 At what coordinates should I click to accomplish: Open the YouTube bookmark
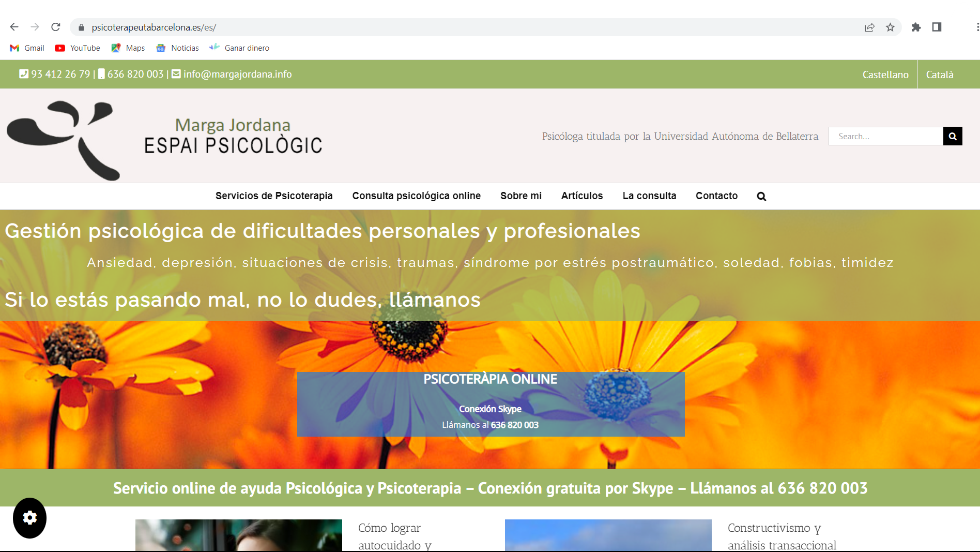coord(78,48)
